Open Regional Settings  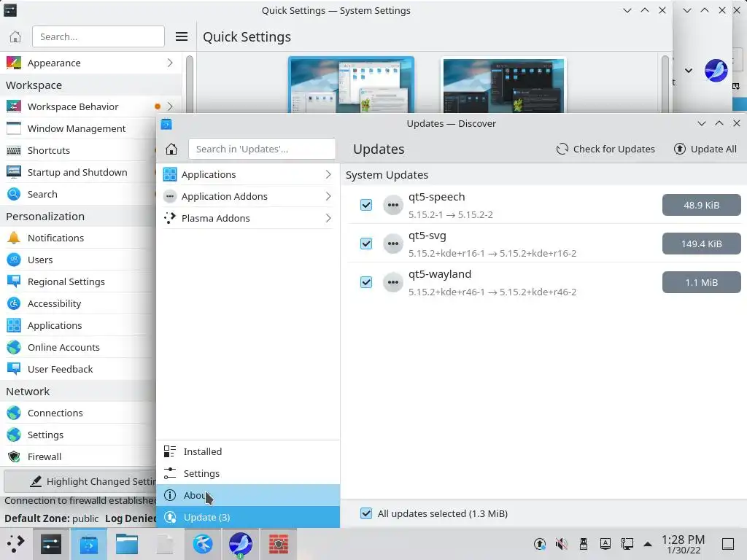pyautogui.click(x=79, y=282)
